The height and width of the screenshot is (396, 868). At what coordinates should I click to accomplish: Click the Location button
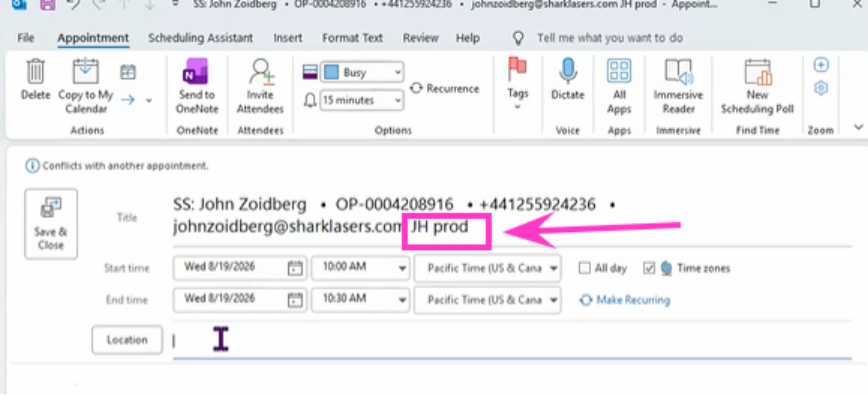click(x=127, y=340)
